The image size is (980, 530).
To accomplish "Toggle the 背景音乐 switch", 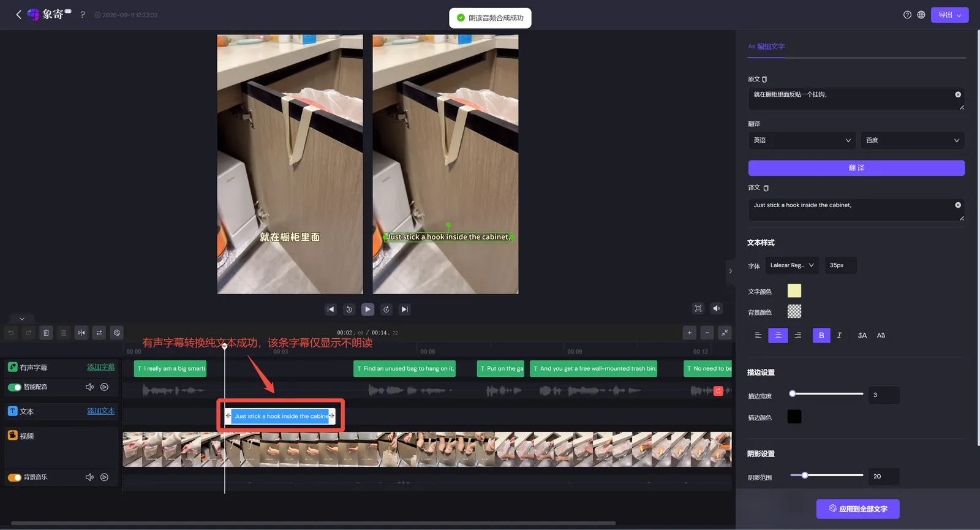I will [14, 477].
